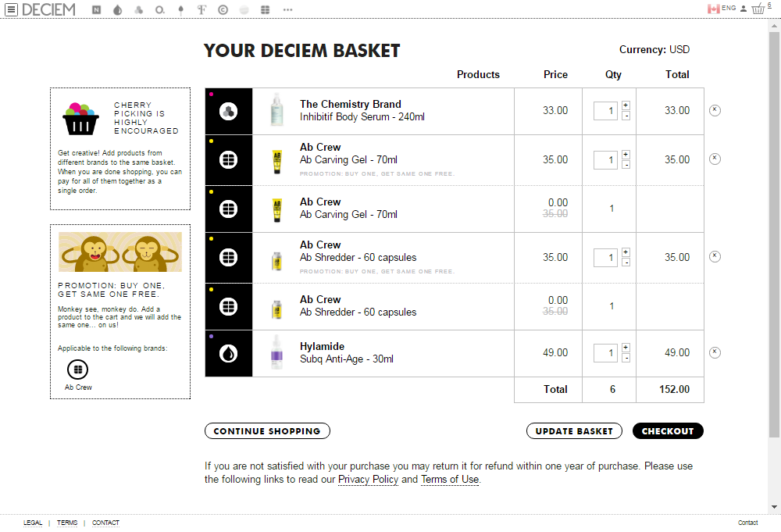Increase quantity of paid Ab Carving Gel

[626, 155]
